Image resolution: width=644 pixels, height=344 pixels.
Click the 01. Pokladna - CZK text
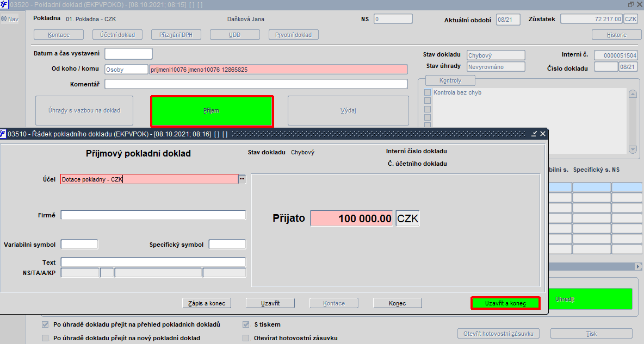coord(91,19)
